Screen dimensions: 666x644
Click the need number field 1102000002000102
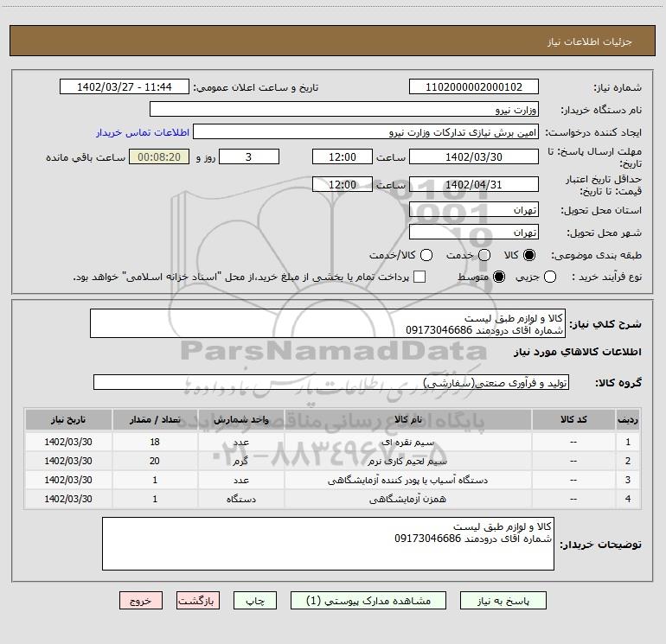pos(474,86)
